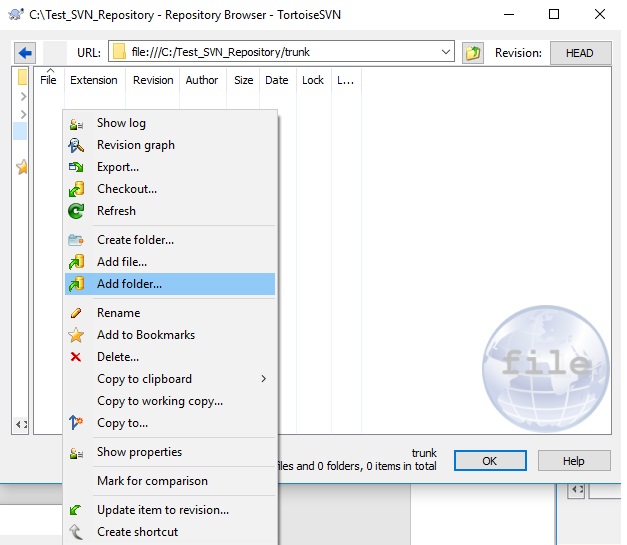Click the green Refresh icon
Viewport: 627px width, 545px height.
(76, 211)
